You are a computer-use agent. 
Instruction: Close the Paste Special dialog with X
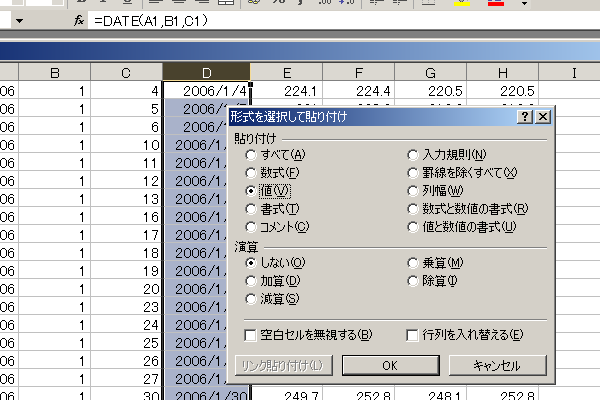[543, 116]
